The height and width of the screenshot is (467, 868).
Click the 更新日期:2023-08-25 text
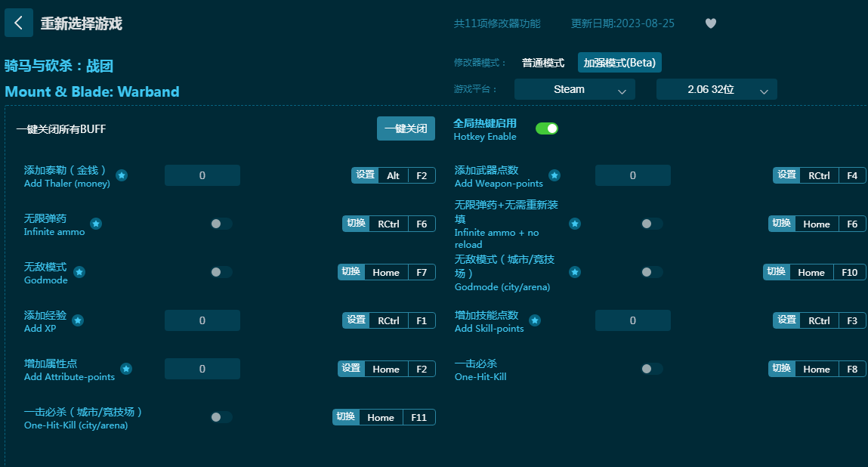(x=622, y=23)
